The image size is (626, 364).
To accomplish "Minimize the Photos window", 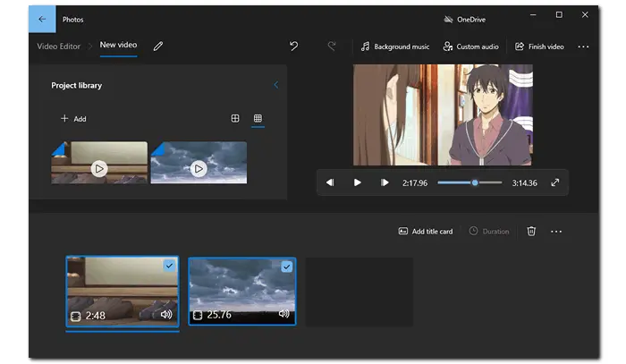I will (x=533, y=15).
